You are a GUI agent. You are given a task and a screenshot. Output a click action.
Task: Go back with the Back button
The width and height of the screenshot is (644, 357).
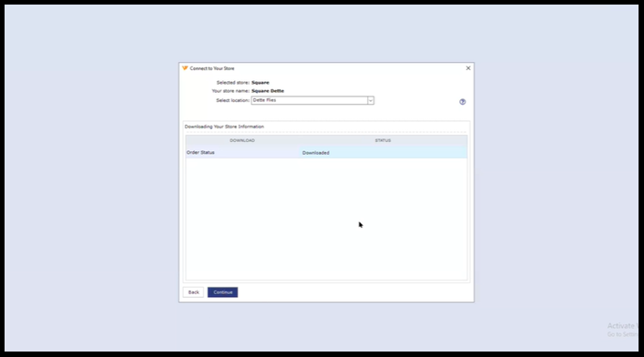tap(193, 292)
